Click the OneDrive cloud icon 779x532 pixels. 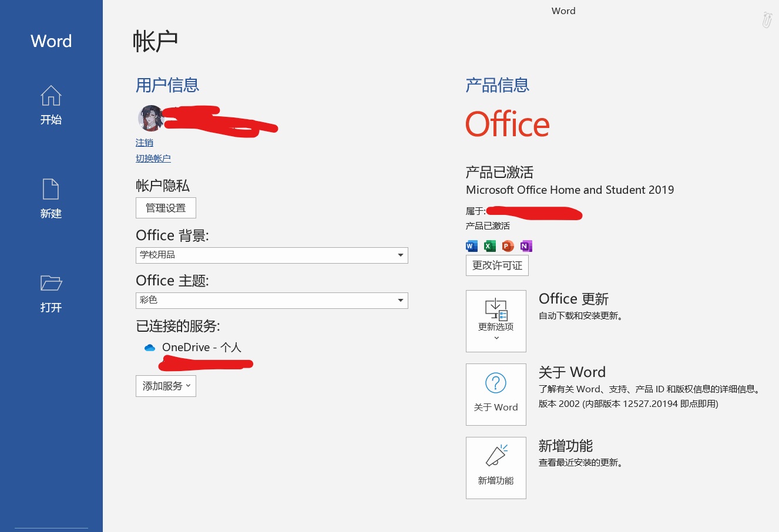(150, 348)
